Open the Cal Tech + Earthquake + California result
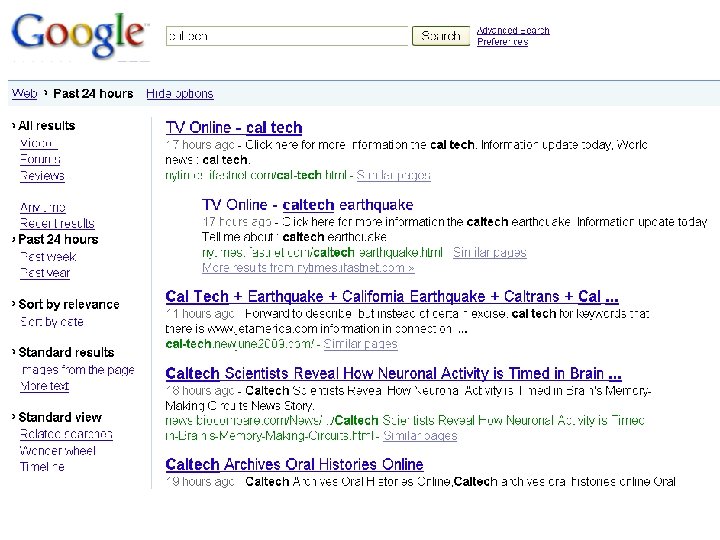 (392, 297)
